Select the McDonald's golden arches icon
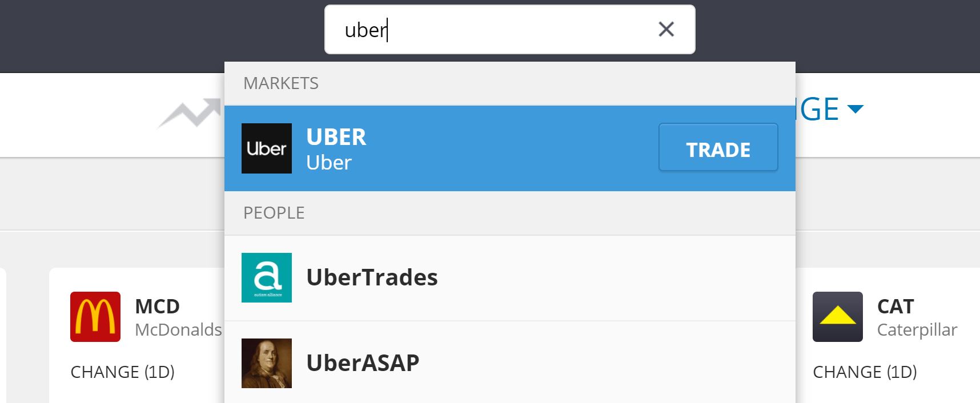980x403 pixels. [95, 317]
